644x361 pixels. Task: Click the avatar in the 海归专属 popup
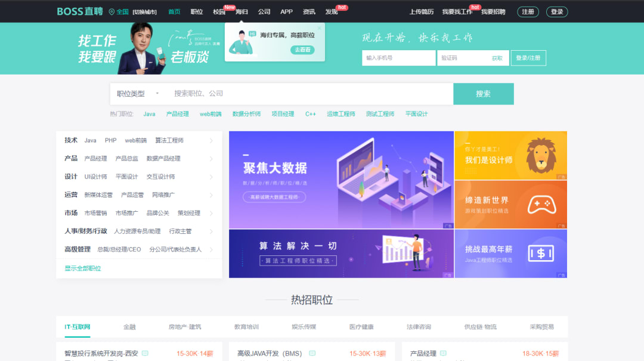click(x=241, y=42)
